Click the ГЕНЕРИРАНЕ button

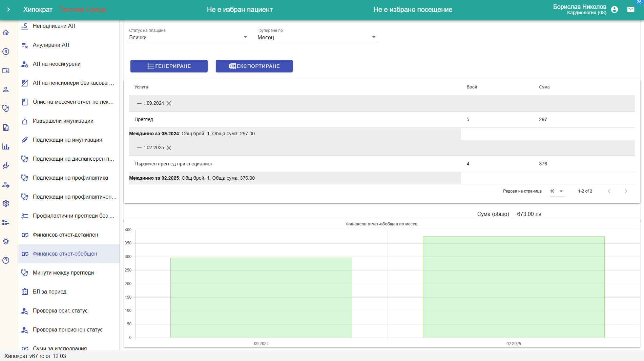[x=169, y=66]
